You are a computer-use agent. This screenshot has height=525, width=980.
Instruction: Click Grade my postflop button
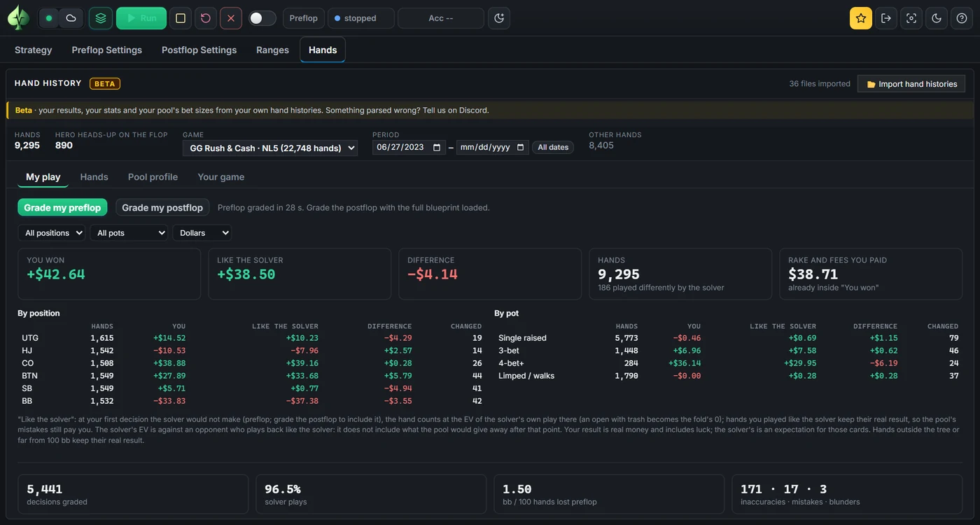(x=162, y=207)
